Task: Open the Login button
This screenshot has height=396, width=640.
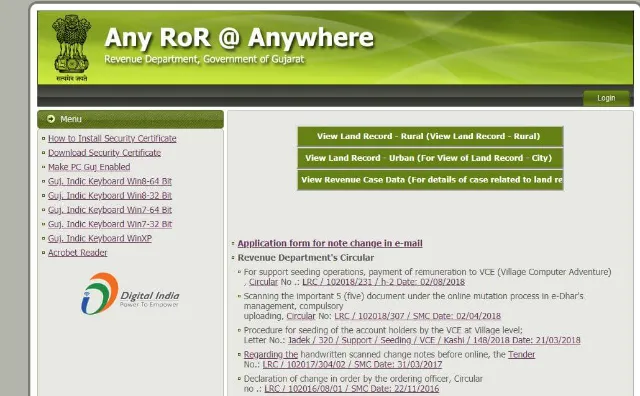Action: (606, 98)
